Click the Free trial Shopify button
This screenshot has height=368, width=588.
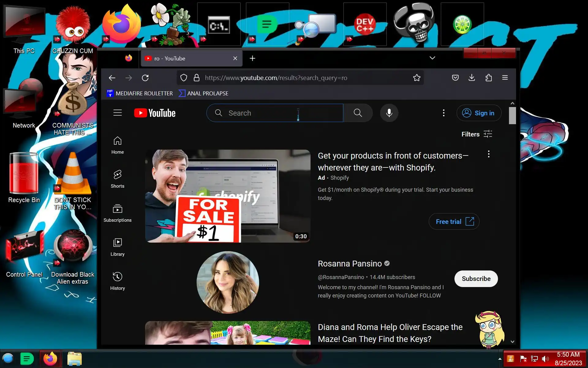tap(454, 221)
